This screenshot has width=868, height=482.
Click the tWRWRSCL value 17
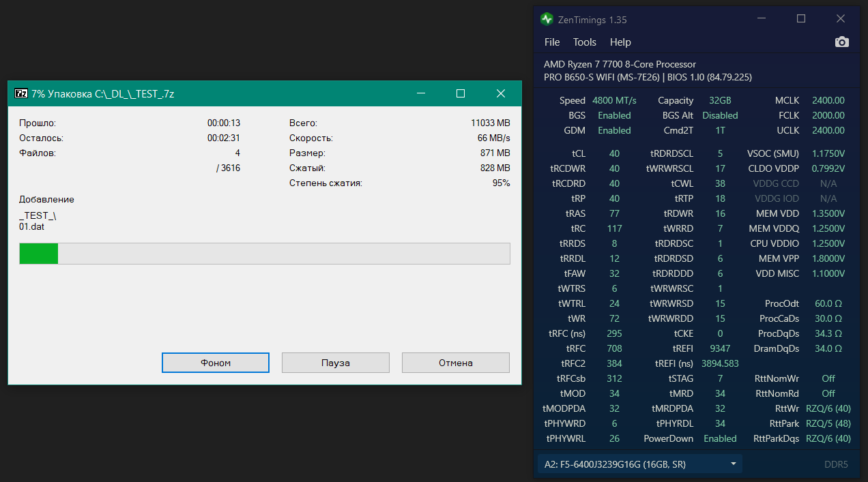click(x=720, y=168)
